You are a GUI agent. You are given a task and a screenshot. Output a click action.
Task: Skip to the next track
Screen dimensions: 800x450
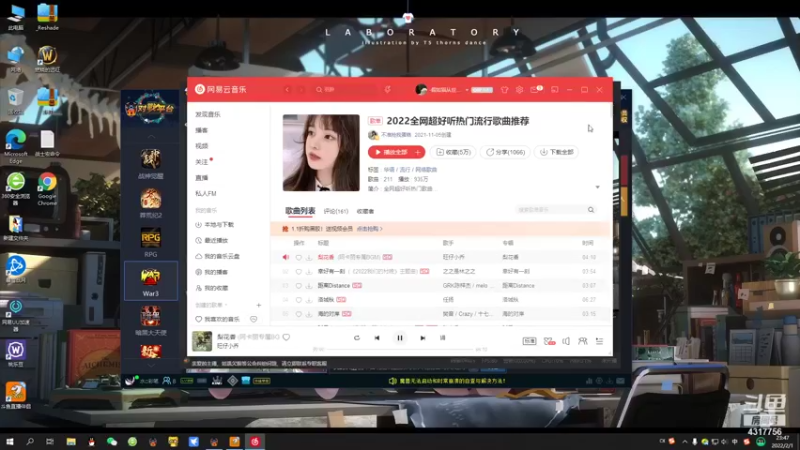pyautogui.click(x=422, y=338)
